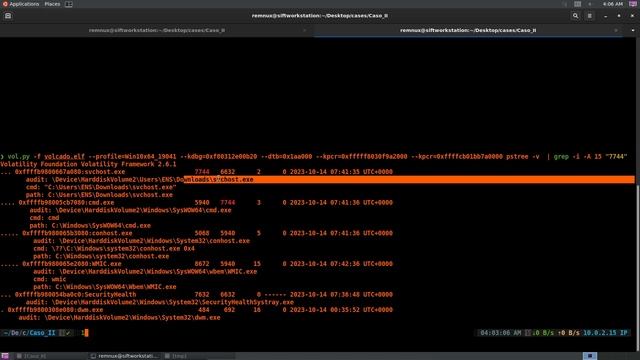Click the SecurityHealthSystray.exe audit path
The image size is (640, 360).
(160, 302)
